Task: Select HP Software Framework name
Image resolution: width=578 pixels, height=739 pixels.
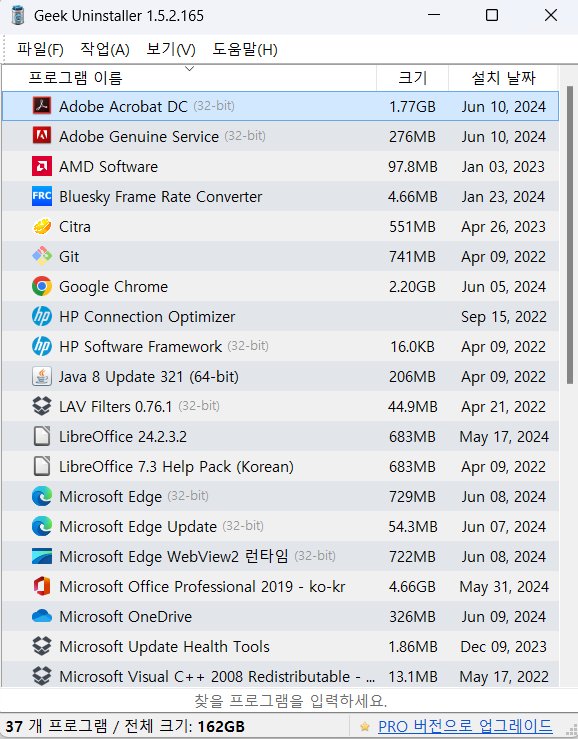Action: (140, 347)
